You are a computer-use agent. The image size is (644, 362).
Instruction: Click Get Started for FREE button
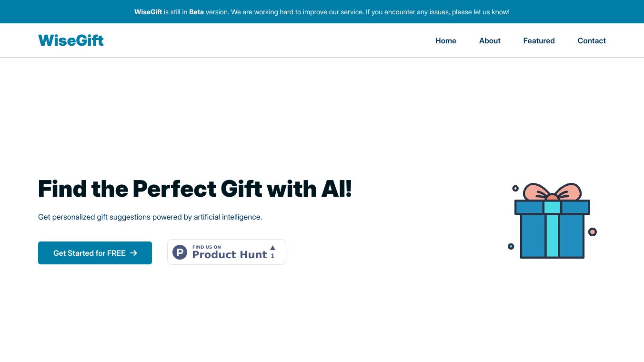point(95,253)
